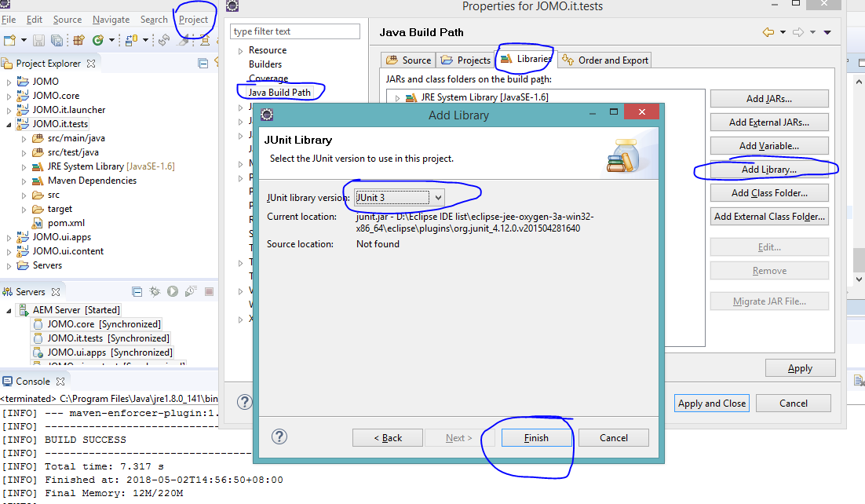
Task: Expand the JOMO.core project in Project Explorer
Action: pos(8,95)
